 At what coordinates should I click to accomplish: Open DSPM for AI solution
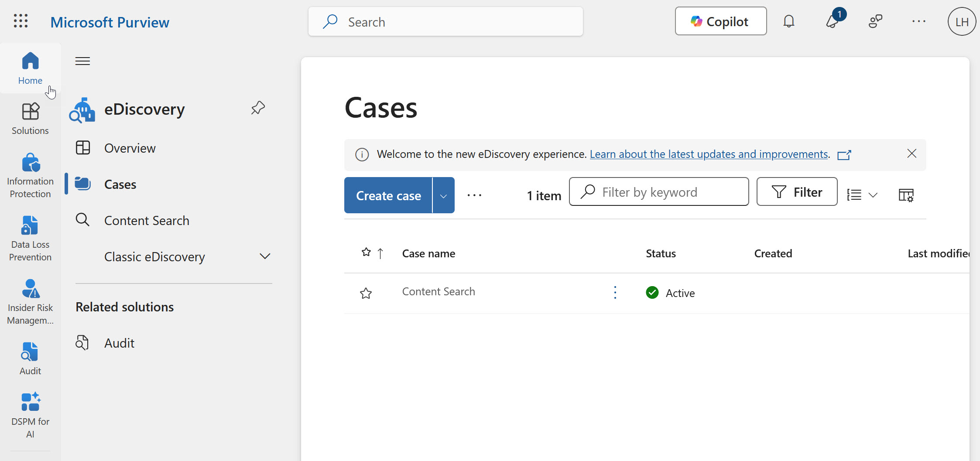[30, 415]
